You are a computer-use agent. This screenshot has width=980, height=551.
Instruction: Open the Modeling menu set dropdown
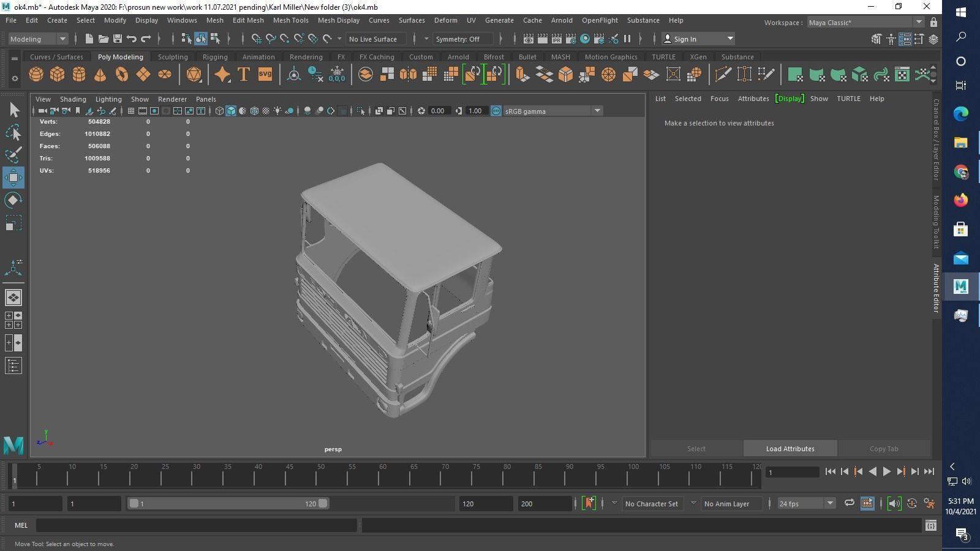[x=38, y=39]
